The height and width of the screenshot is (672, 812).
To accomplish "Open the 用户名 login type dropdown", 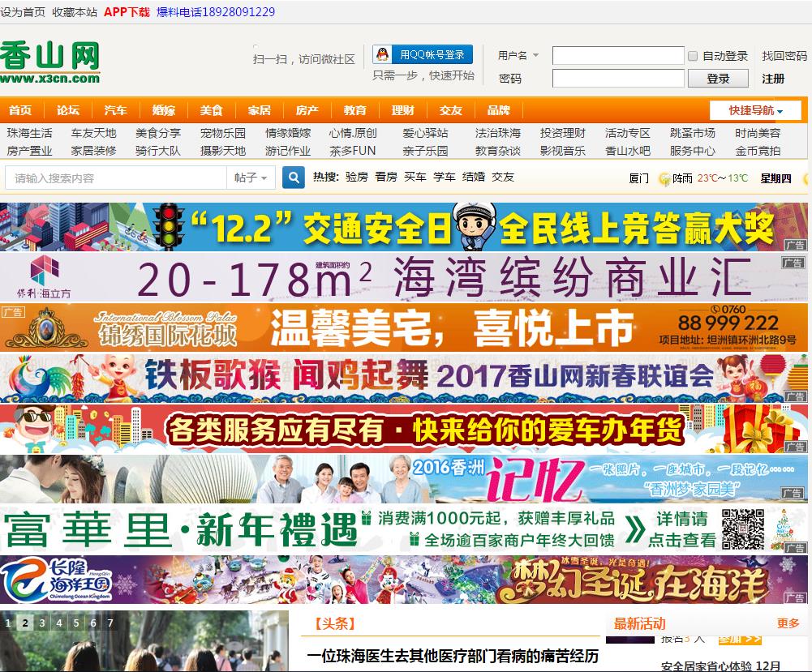I will (x=518, y=55).
